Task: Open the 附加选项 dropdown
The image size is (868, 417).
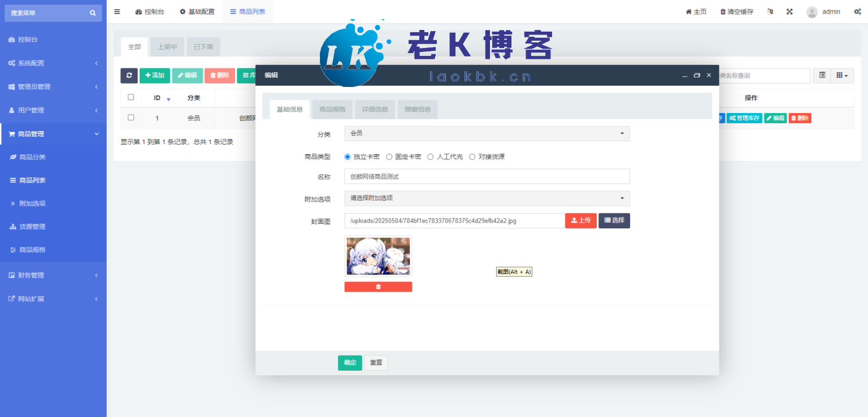Action: (487, 198)
